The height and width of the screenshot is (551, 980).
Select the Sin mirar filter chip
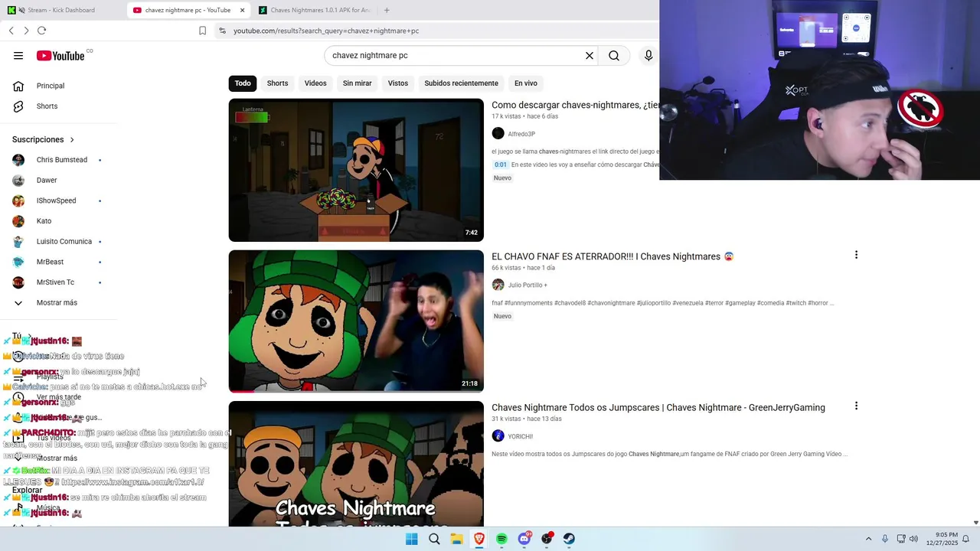[x=357, y=83]
